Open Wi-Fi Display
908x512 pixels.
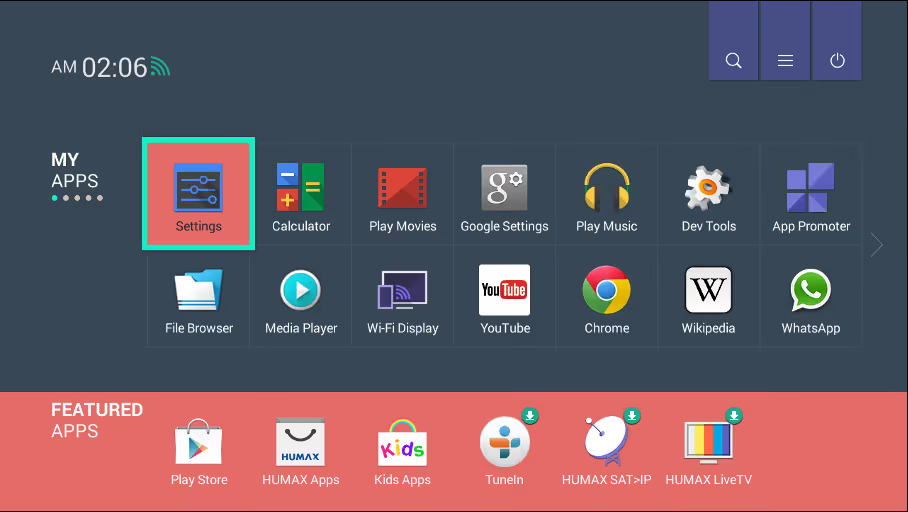pos(402,297)
